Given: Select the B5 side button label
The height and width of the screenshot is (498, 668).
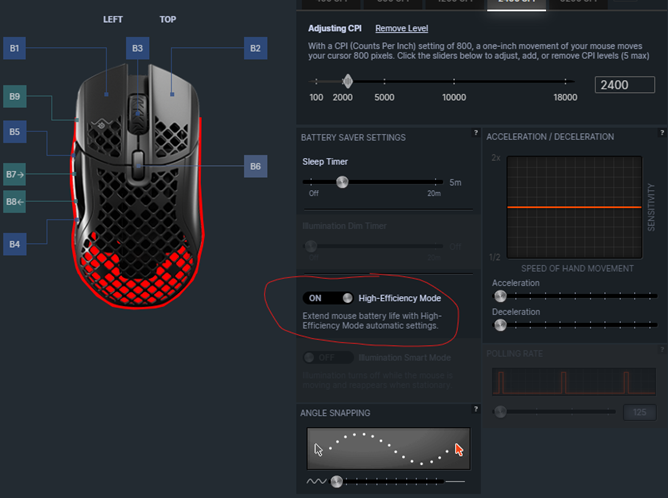Looking at the screenshot, I should (14, 132).
